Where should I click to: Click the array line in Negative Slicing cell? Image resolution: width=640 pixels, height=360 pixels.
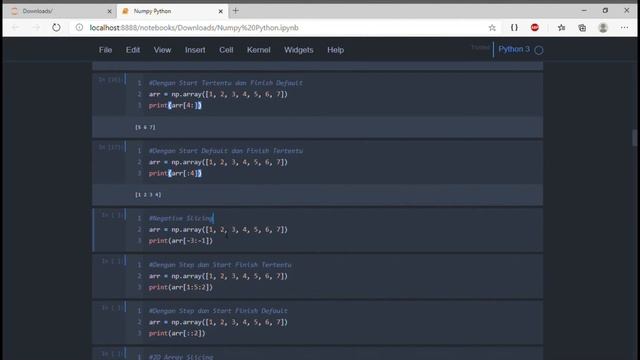tap(218, 229)
